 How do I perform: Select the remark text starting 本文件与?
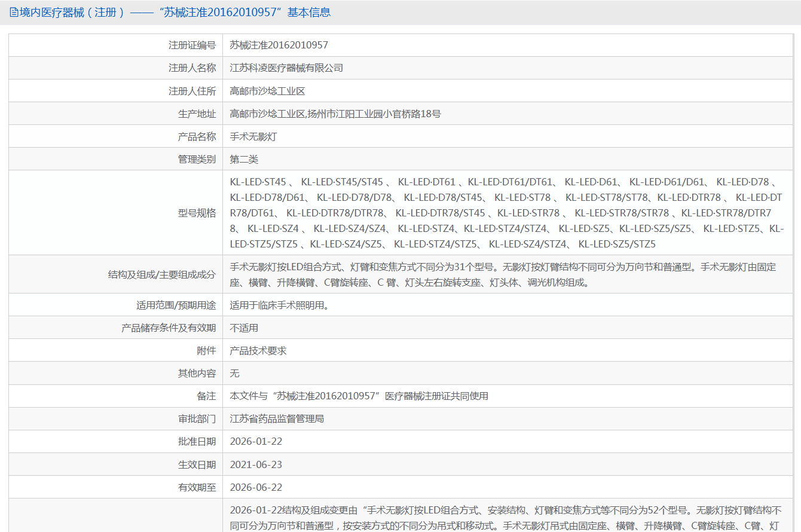(x=359, y=396)
